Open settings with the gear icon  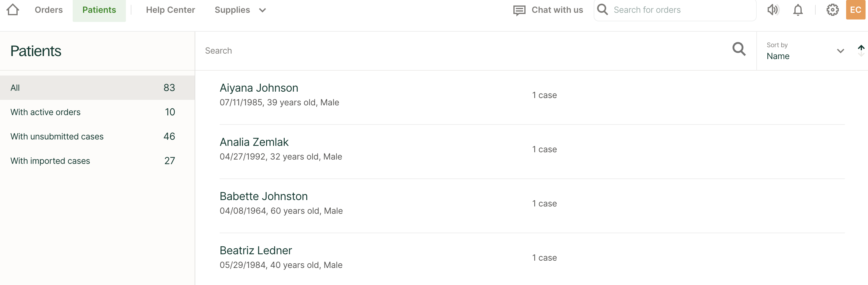[833, 10]
